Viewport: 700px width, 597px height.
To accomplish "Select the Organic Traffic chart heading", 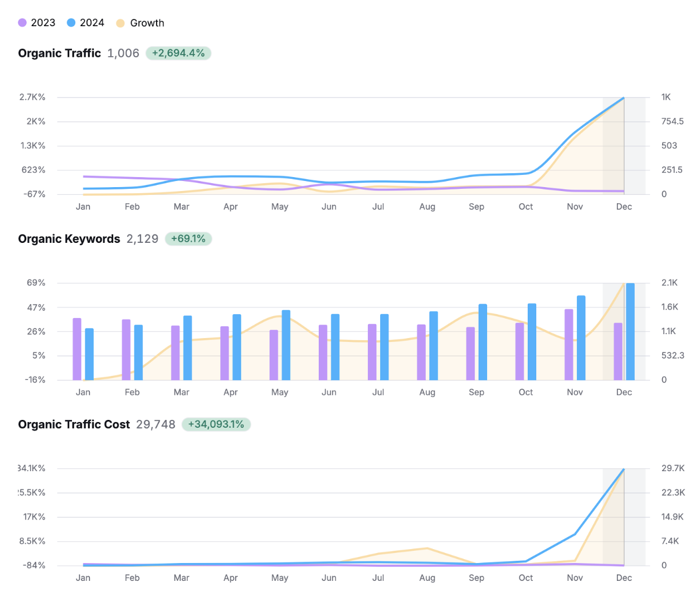I will [x=59, y=53].
